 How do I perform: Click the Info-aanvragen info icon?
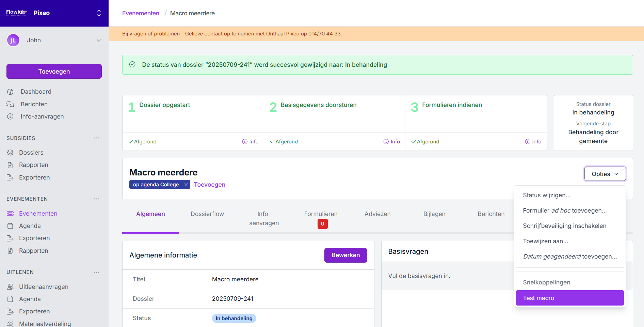[10, 116]
